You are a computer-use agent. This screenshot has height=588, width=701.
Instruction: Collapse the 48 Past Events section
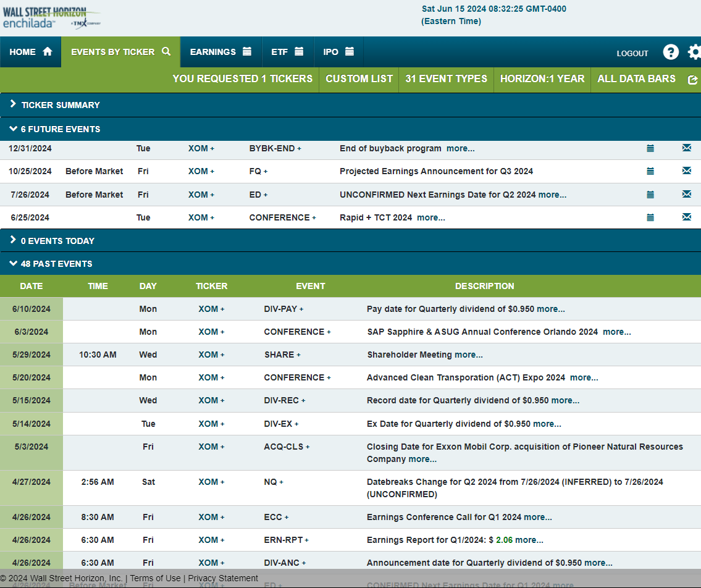351,264
